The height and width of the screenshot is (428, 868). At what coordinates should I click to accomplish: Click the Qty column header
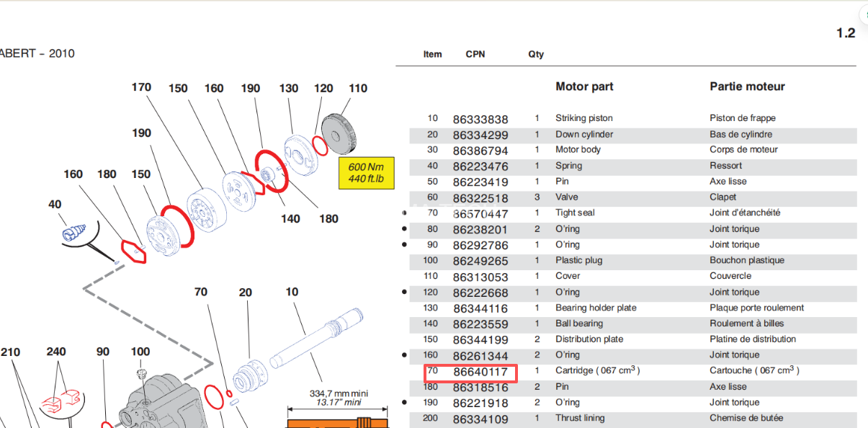(x=536, y=54)
